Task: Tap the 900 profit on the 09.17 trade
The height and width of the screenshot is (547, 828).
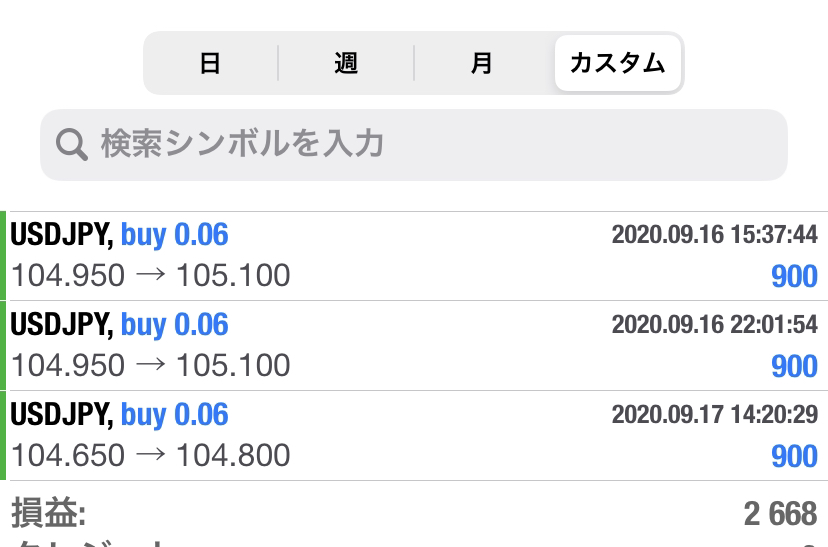Action: tap(794, 456)
